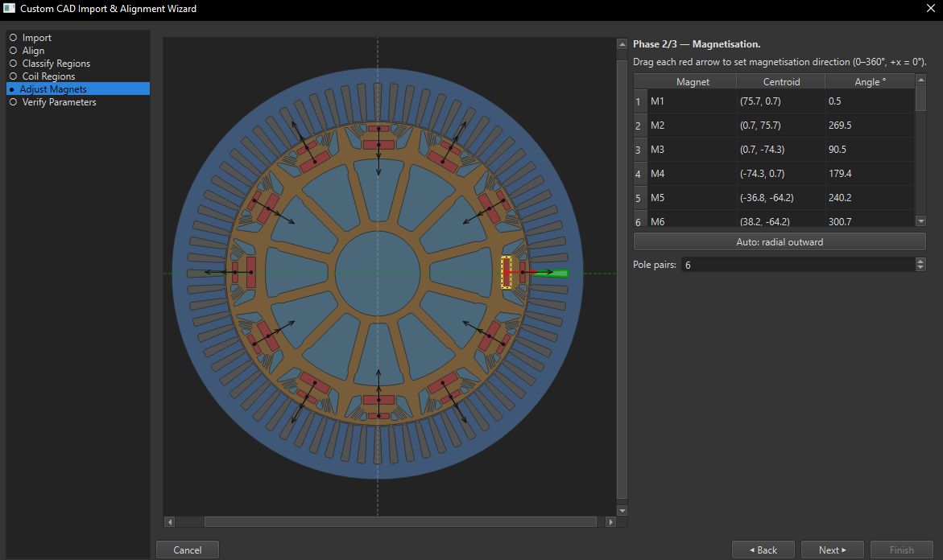This screenshot has width=943, height=560.
Task: Click the green magnetisation arrow handle
Action: (550, 274)
